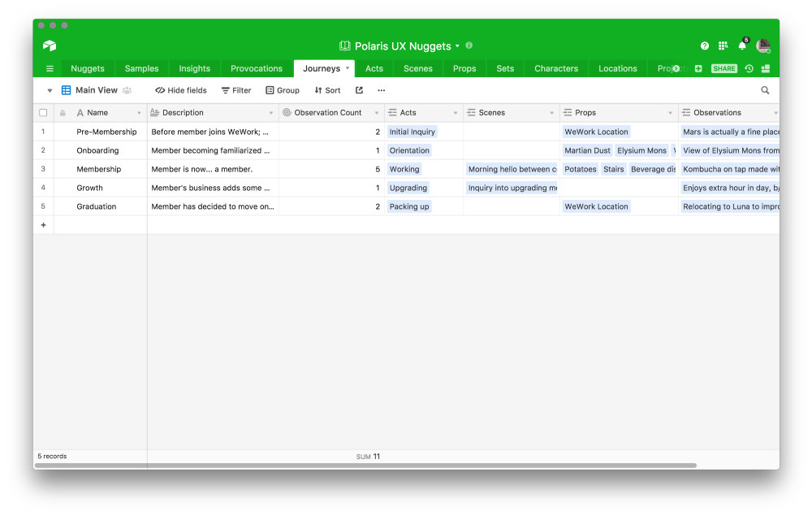Click the search magnifier icon

[x=765, y=90]
